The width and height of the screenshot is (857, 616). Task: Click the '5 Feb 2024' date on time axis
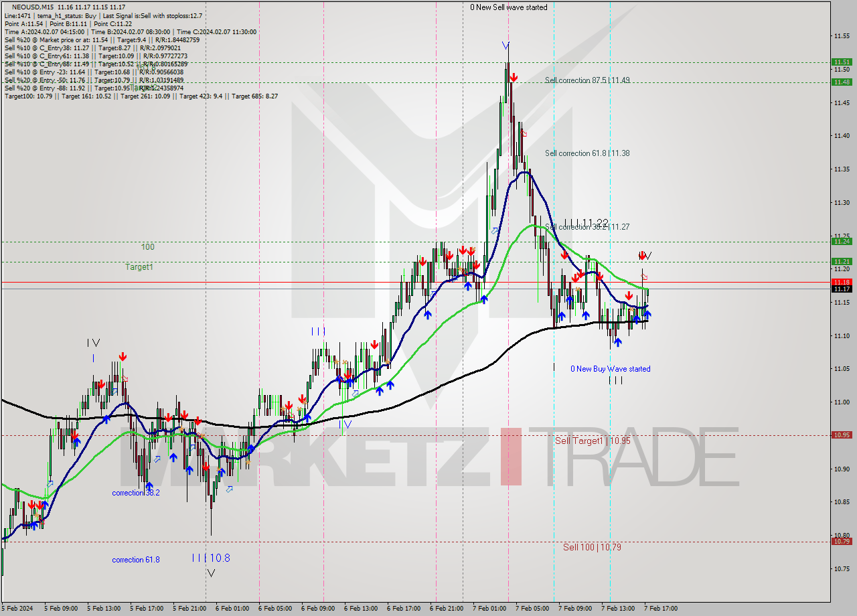(17, 609)
